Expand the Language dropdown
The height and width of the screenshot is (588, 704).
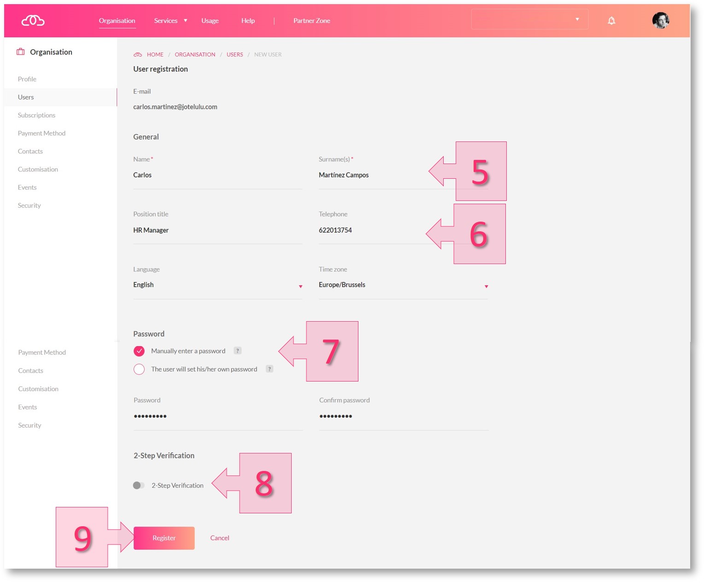300,286
